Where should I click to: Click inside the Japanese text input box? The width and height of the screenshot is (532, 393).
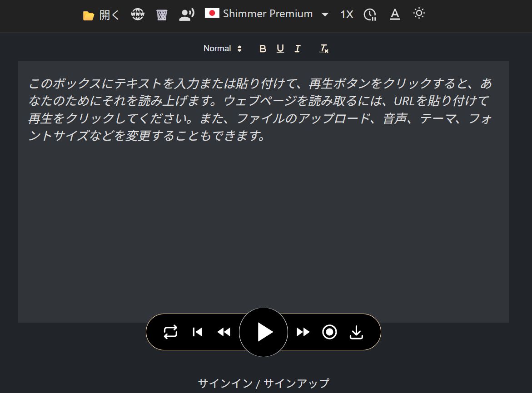(x=263, y=204)
